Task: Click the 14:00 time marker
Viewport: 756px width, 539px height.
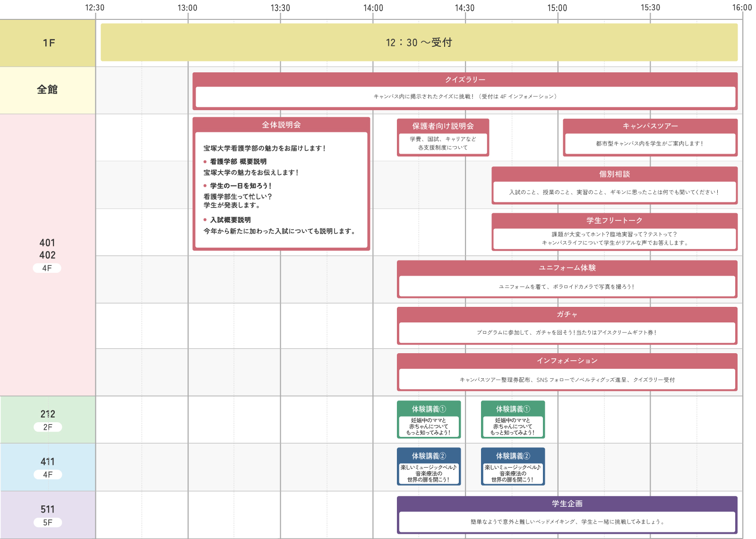Action: (x=373, y=8)
